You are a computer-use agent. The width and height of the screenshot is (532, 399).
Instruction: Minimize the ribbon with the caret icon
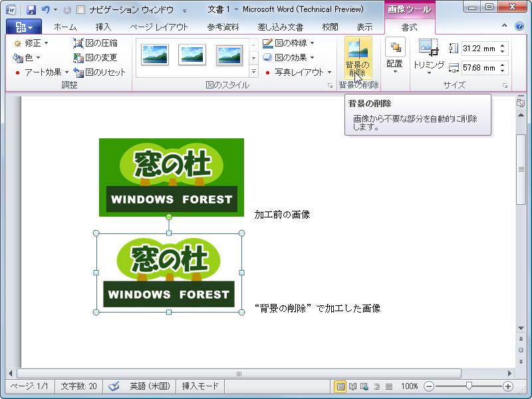pyautogui.click(x=505, y=25)
